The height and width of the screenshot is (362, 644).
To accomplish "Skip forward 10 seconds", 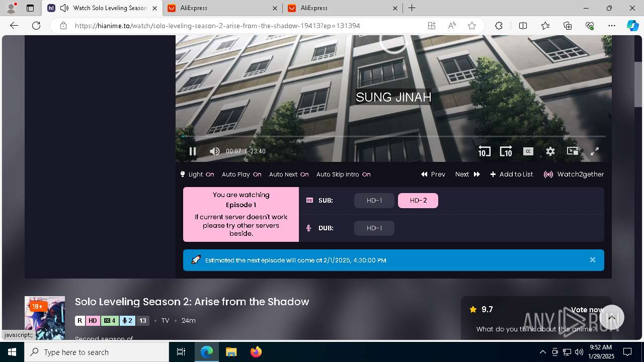I will tap(506, 151).
